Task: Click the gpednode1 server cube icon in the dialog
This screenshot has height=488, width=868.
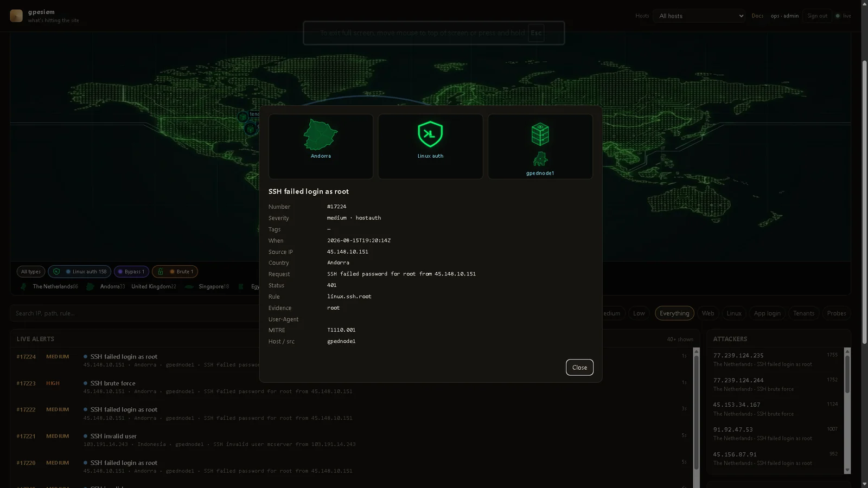Action: (x=540, y=134)
